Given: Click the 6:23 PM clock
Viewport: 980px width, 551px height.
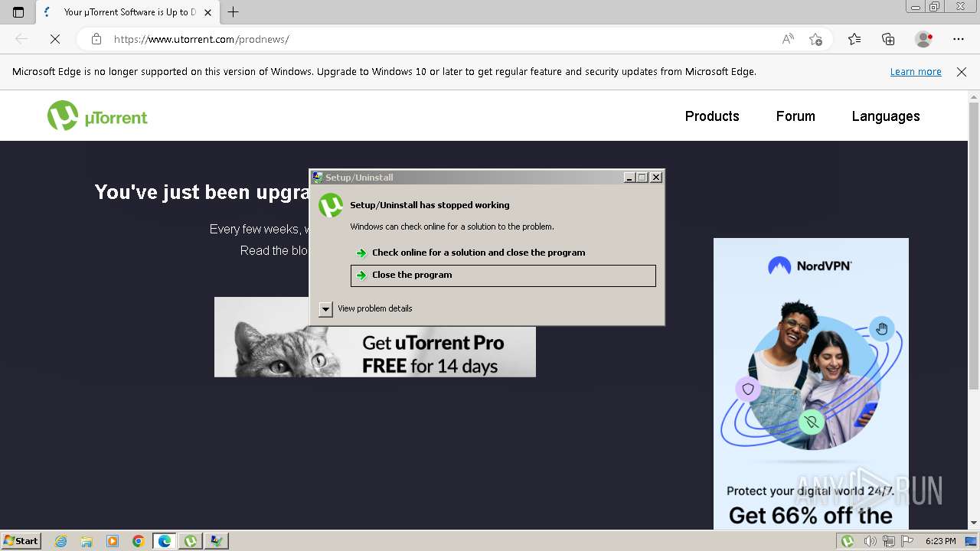Looking at the screenshot, I should pos(940,541).
